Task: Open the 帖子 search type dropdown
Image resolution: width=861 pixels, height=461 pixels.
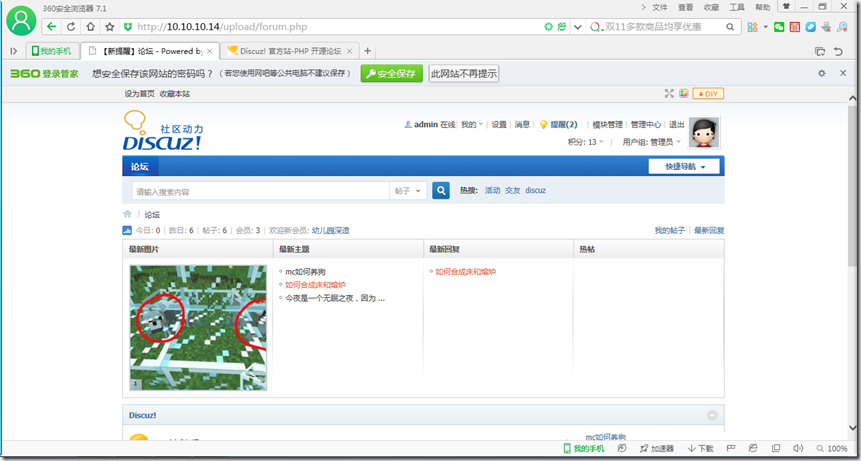Action: 408,191
